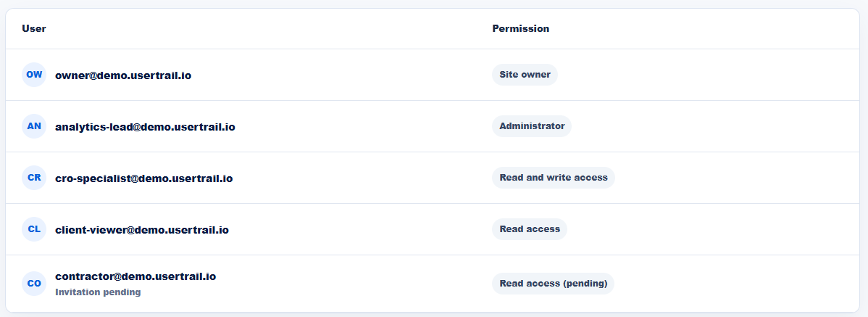868x317 pixels.
Task: Click the CL avatar circle
Action: tap(34, 229)
